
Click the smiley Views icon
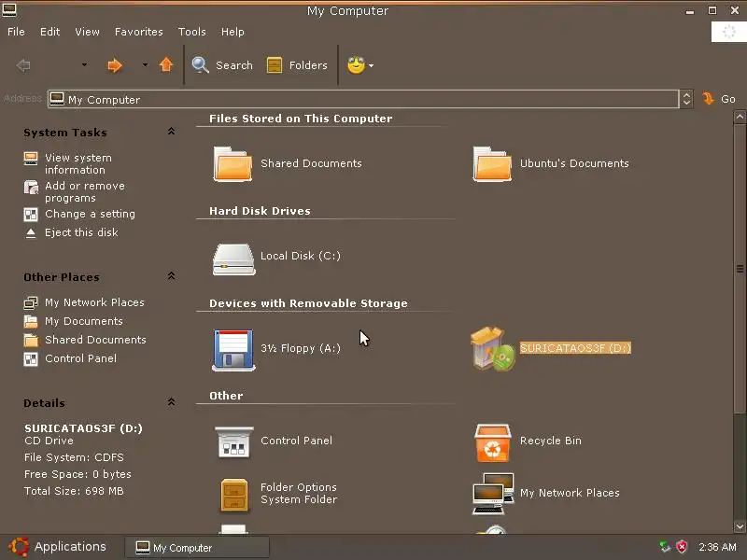pos(356,65)
